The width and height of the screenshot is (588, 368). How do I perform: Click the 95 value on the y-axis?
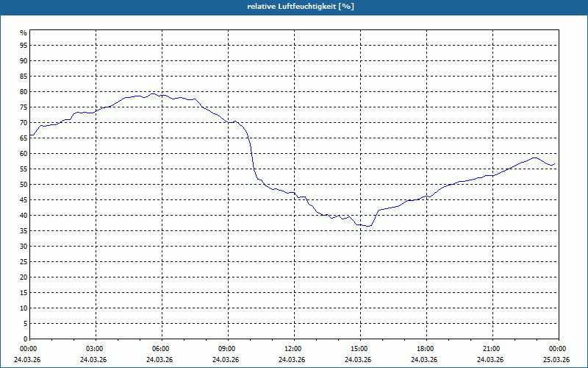pos(24,46)
